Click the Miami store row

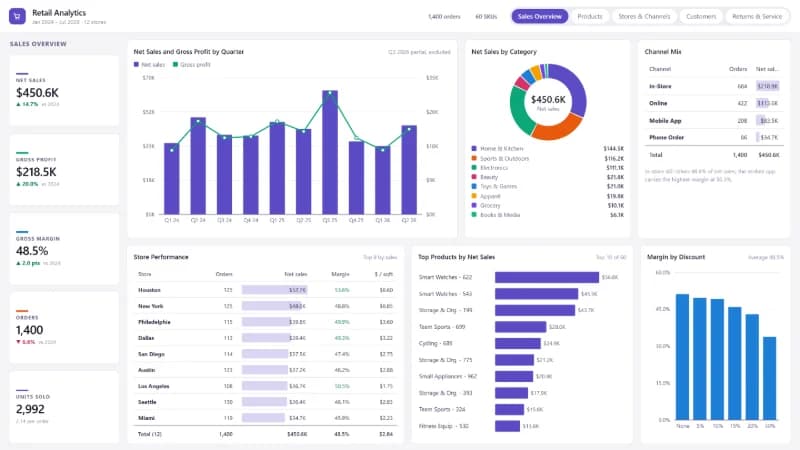[265, 418]
